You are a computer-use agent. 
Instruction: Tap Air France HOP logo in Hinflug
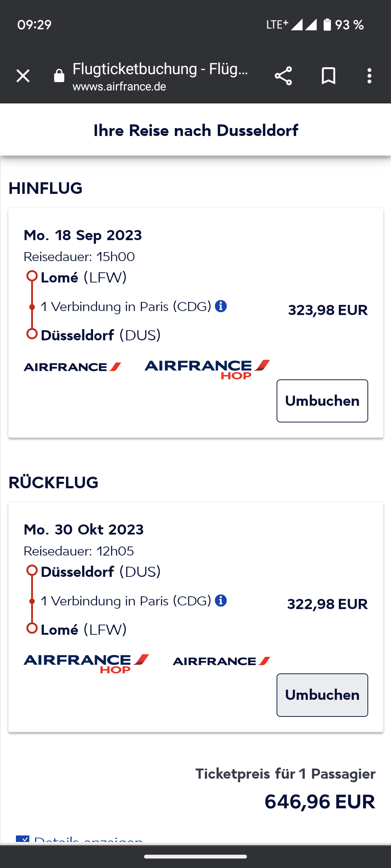pos(207,369)
